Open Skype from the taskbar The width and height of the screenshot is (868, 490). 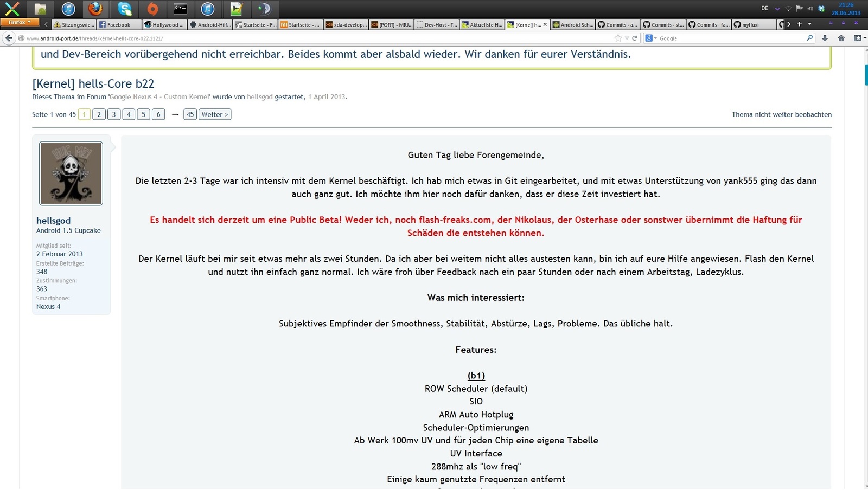[x=125, y=9]
